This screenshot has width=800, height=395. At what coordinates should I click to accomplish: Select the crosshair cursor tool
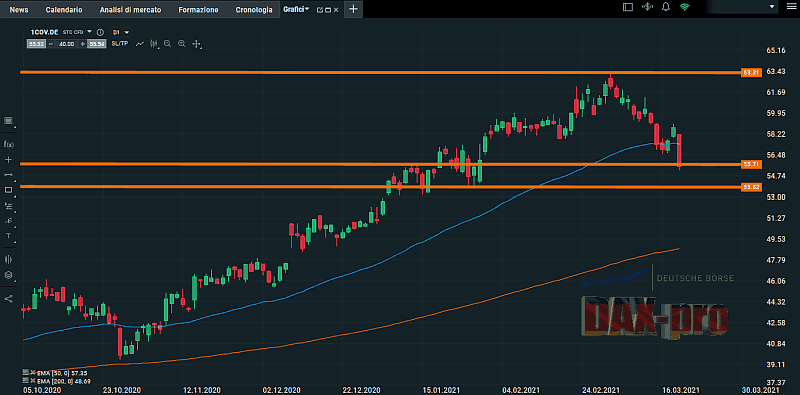pyautogui.click(x=196, y=44)
